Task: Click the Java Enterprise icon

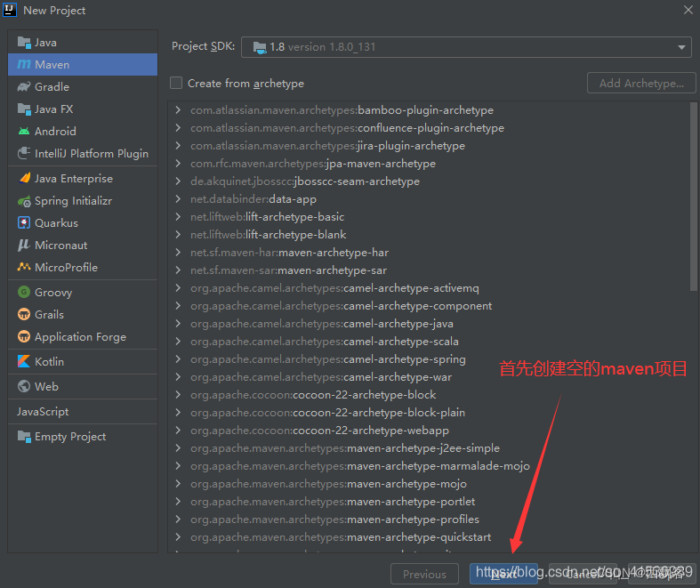Action: (x=25, y=178)
